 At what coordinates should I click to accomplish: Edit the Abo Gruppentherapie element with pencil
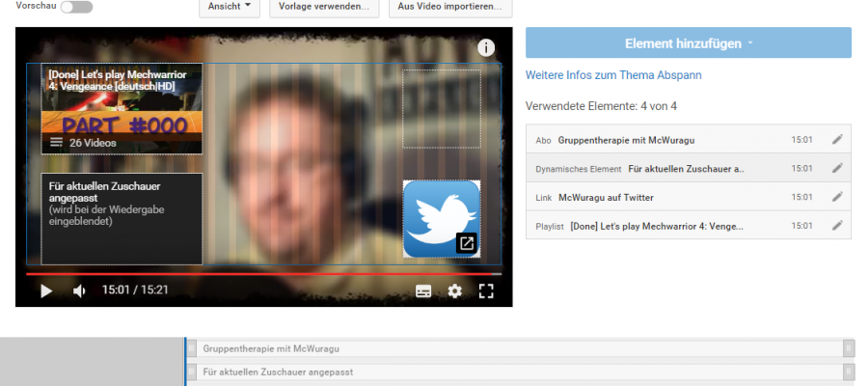pos(837,140)
